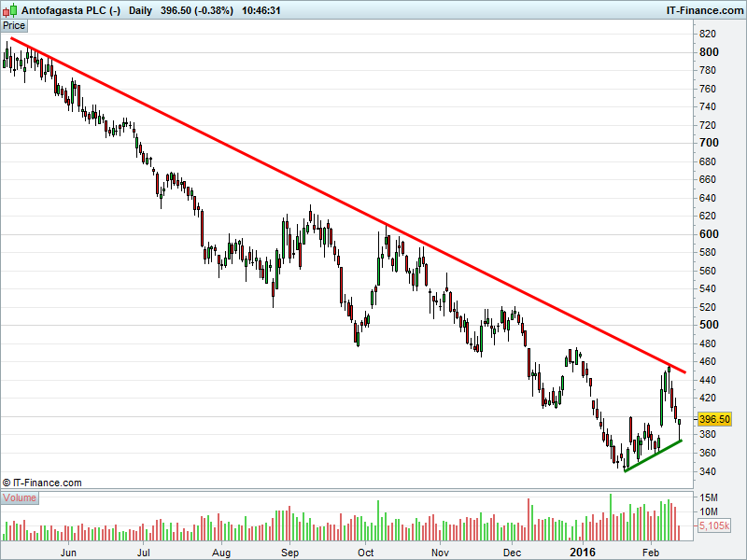
Task: Click the 2016 year marker on time axis
Action: coord(583,553)
